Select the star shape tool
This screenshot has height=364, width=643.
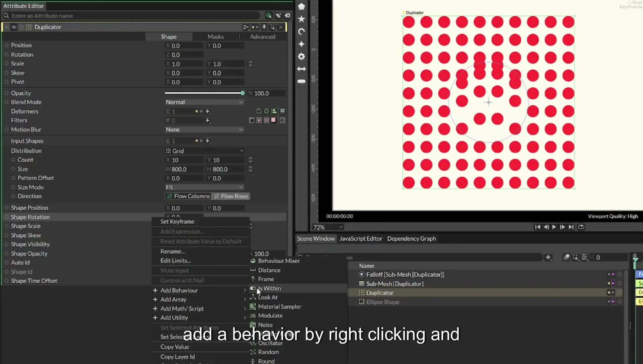[x=301, y=19]
